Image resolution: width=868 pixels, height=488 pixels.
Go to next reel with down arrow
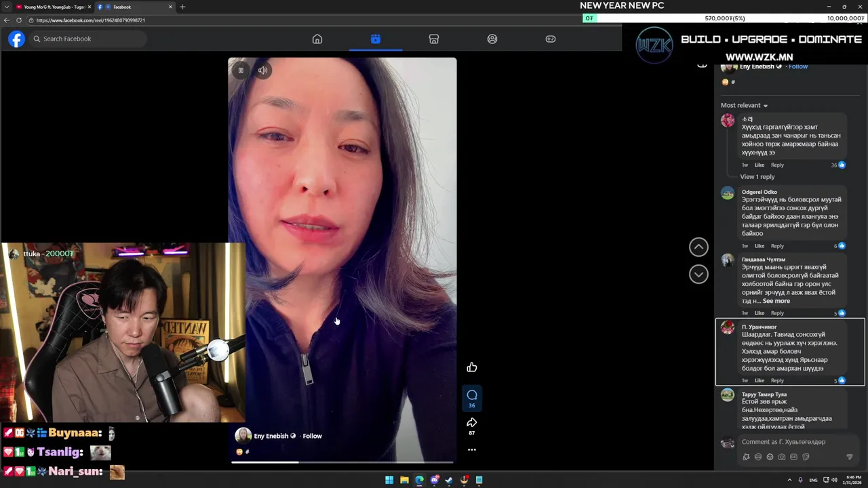point(698,274)
